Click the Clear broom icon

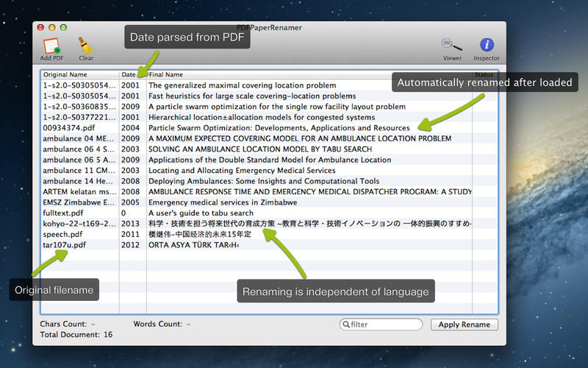(x=86, y=46)
